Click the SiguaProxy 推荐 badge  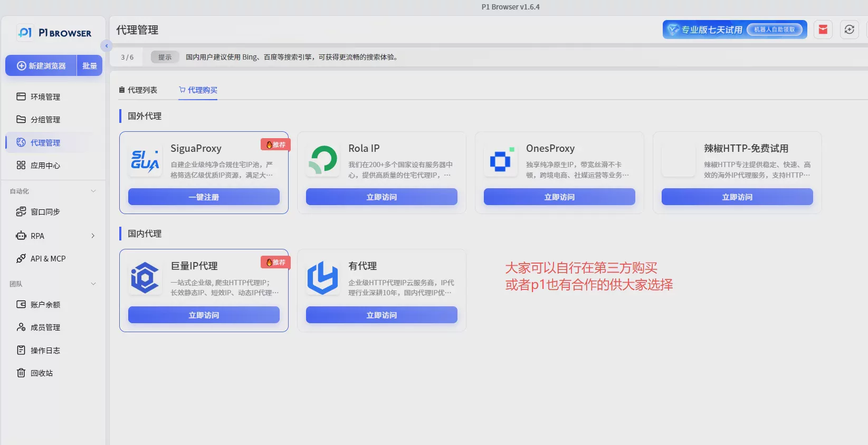[275, 144]
